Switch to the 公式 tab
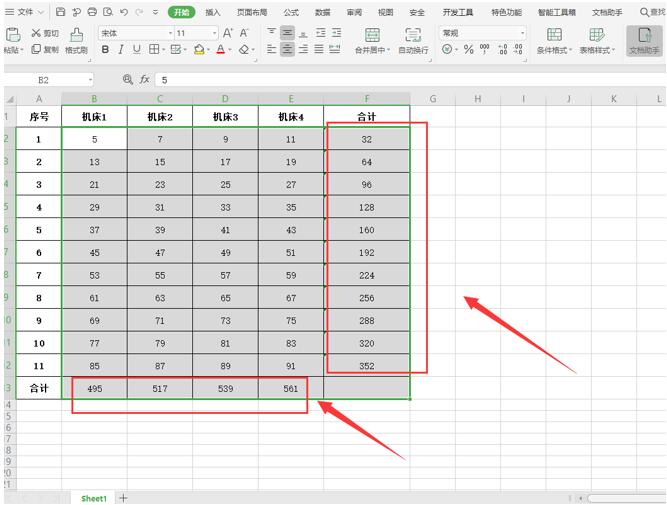 (x=291, y=12)
